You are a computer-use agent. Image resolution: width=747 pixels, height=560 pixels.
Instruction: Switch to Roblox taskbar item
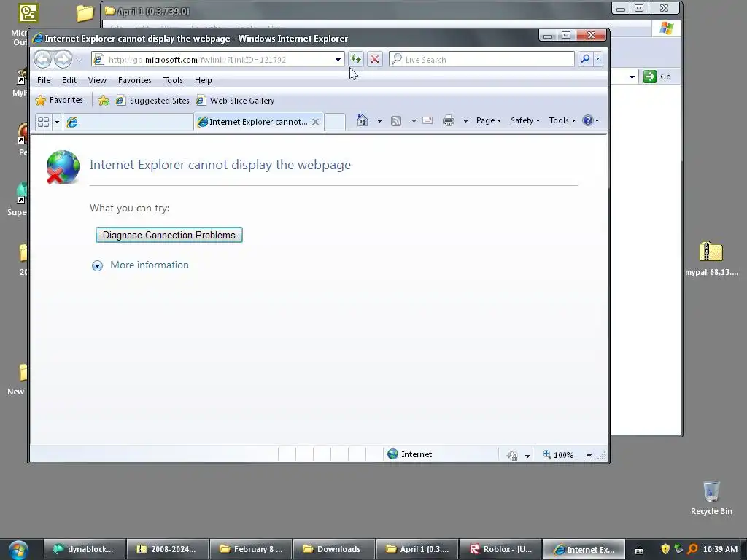point(500,549)
